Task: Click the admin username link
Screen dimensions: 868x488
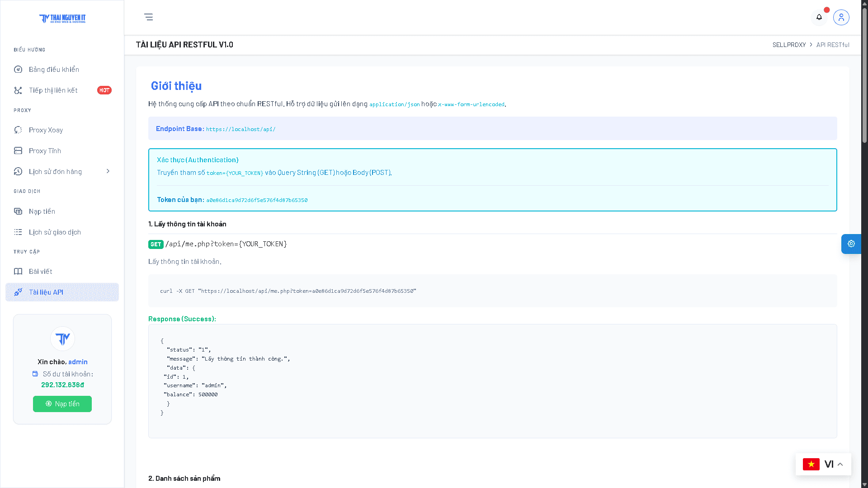Action: [78, 362]
